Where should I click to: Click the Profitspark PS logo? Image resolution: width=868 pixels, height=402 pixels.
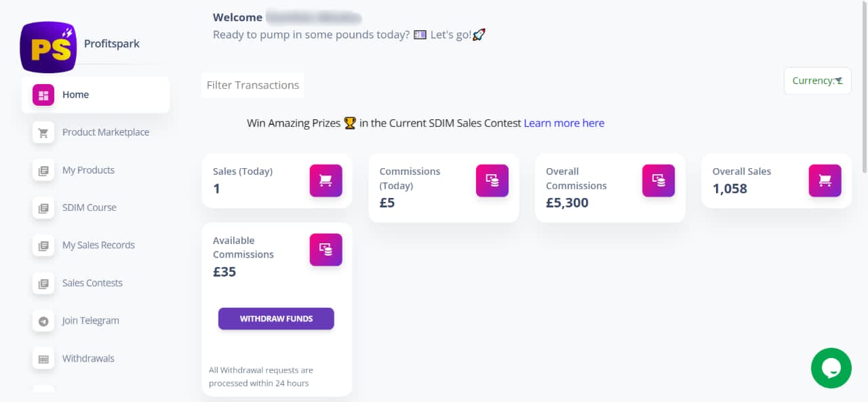pyautogui.click(x=49, y=46)
